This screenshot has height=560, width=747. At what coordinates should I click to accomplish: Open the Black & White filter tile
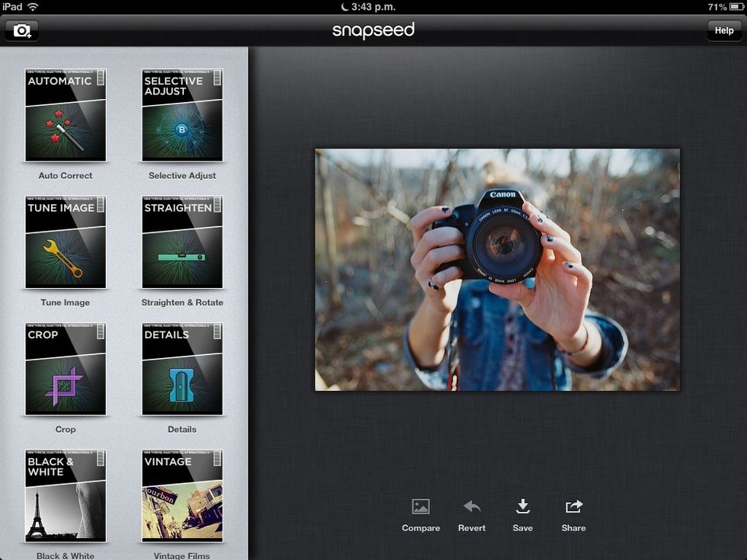(66, 496)
